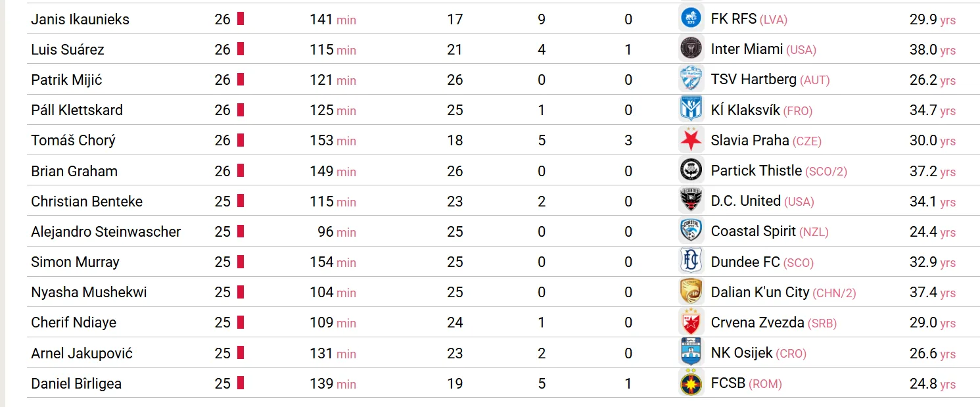Click the Coastal Spirit club crest
The height and width of the screenshot is (407, 980).
click(691, 231)
